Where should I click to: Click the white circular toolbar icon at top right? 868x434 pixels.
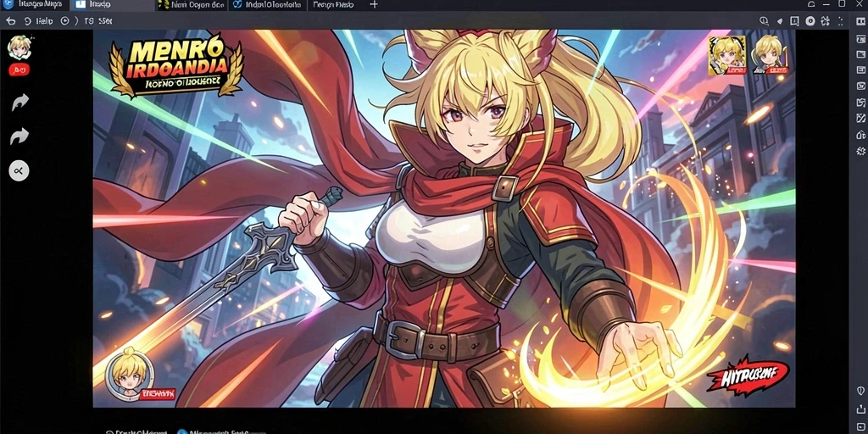[x=810, y=21]
